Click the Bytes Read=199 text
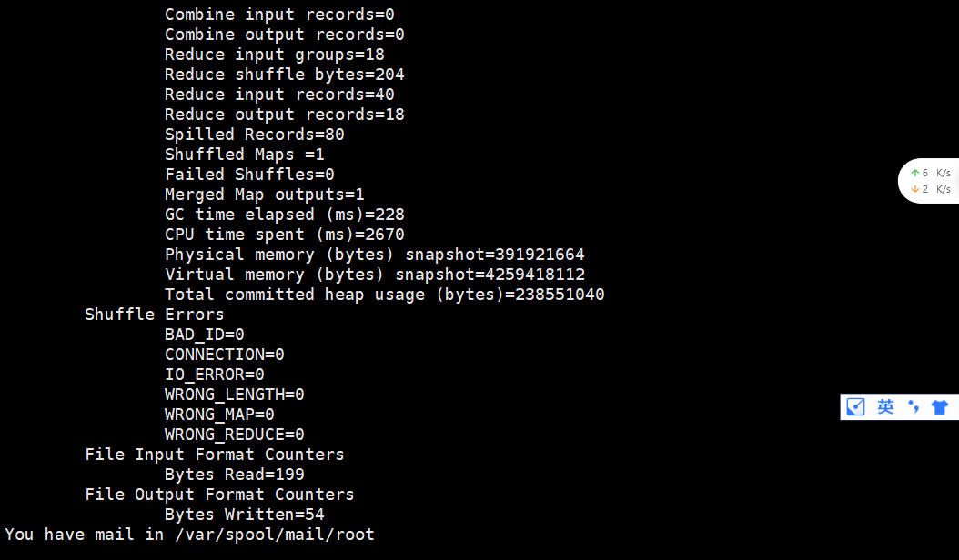The height and width of the screenshot is (560, 959). point(234,474)
